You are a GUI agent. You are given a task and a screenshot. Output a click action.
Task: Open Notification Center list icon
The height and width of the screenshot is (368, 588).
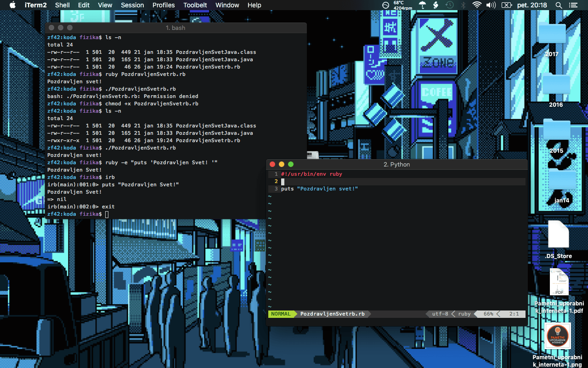[x=573, y=5]
